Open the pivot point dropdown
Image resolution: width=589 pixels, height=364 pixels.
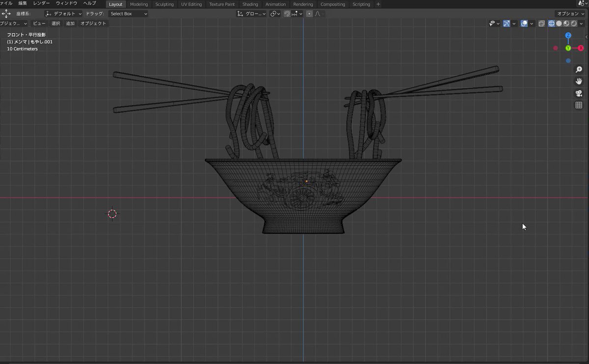[x=275, y=14]
